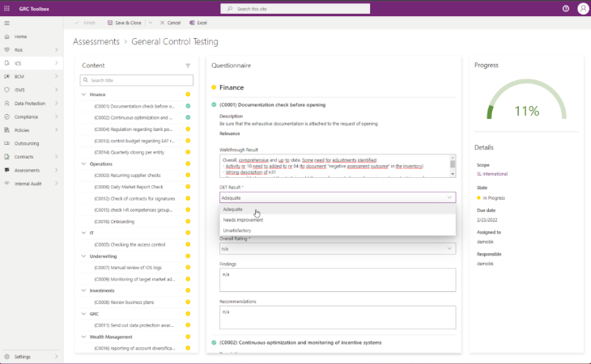The image size is (591, 364).
Task: Click the Contracts document icon
Action: coord(6,157)
